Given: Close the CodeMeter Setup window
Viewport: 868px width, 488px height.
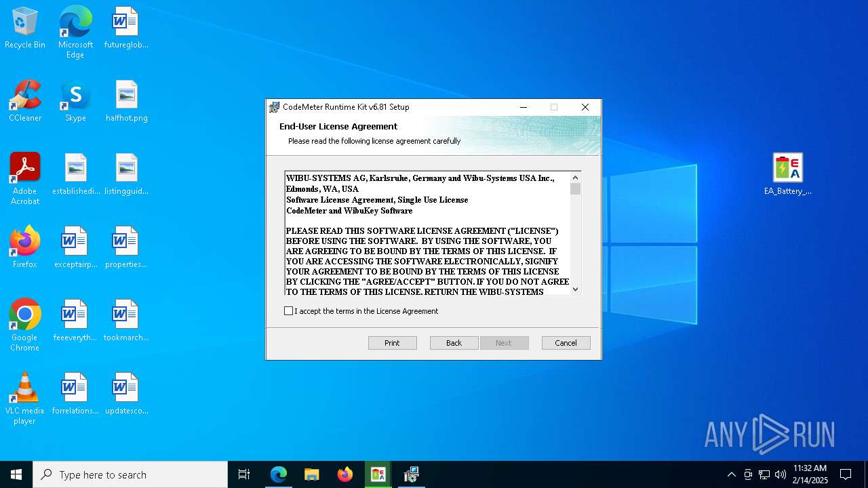Looking at the screenshot, I should pos(585,107).
